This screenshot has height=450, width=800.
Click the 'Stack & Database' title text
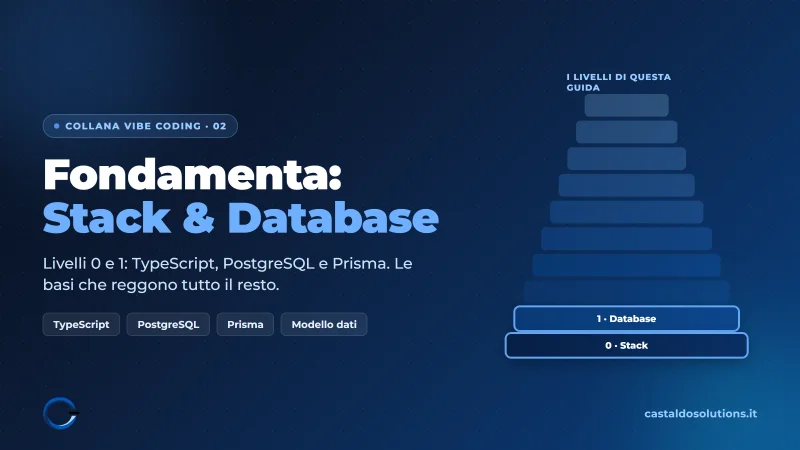point(241,218)
